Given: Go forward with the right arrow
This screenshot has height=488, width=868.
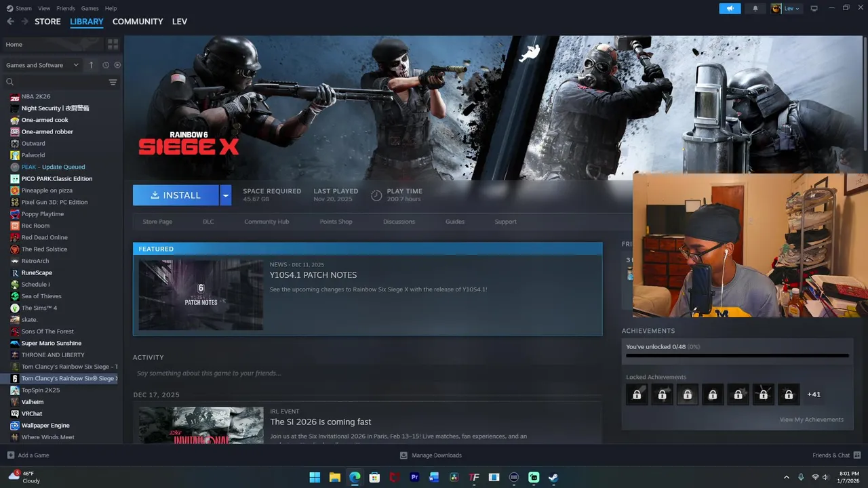Looking at the screenshot, I should point(24,22).
